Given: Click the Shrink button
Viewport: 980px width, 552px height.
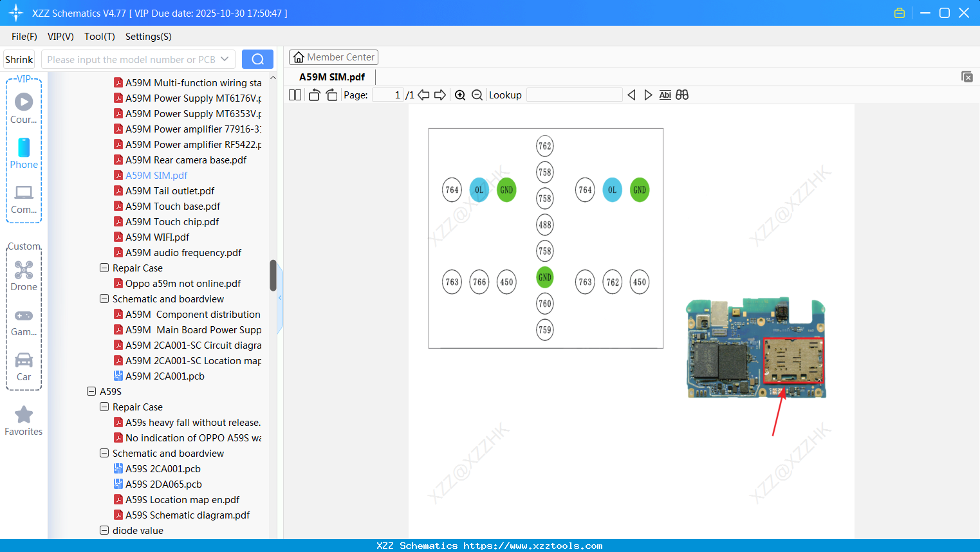Looking at the screenshot, I should point(19,59).
